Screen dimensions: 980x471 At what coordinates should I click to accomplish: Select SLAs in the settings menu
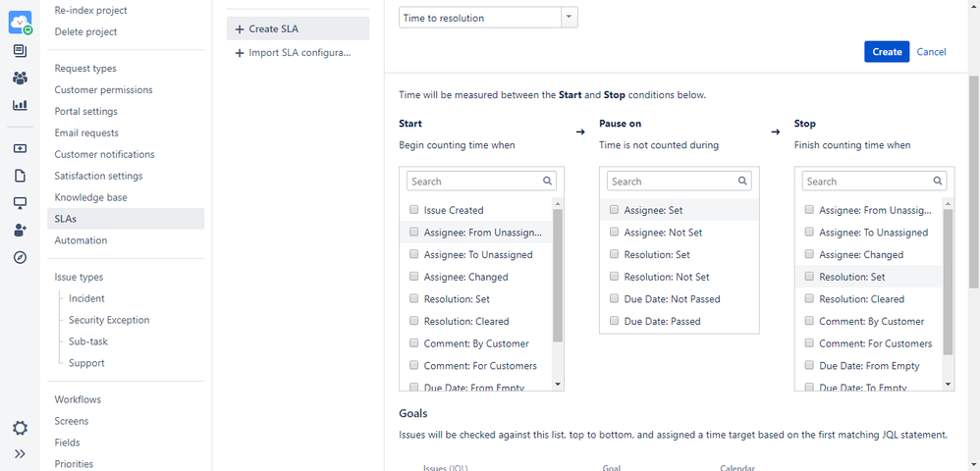(x=66, y=219)
